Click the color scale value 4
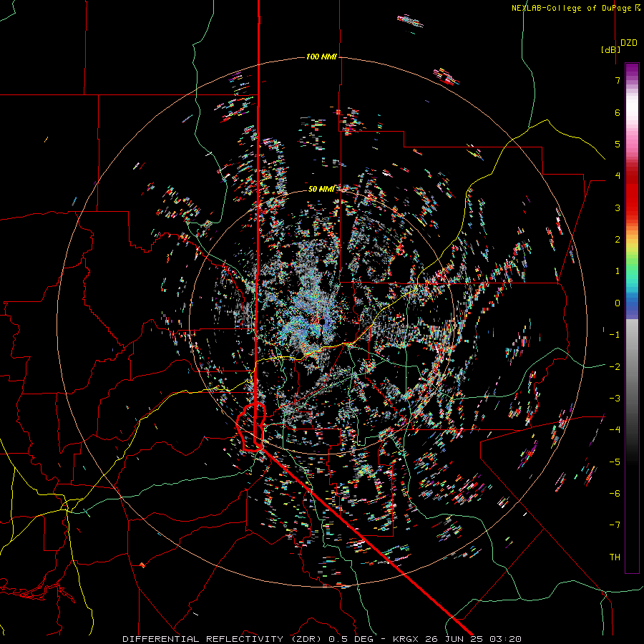The image size is (644, 644). click(x=618, y=176)
